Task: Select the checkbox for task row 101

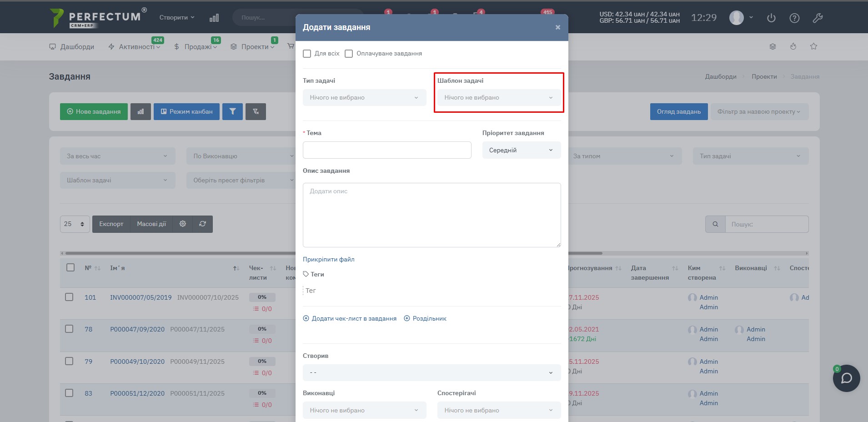Action: [69, 297]
